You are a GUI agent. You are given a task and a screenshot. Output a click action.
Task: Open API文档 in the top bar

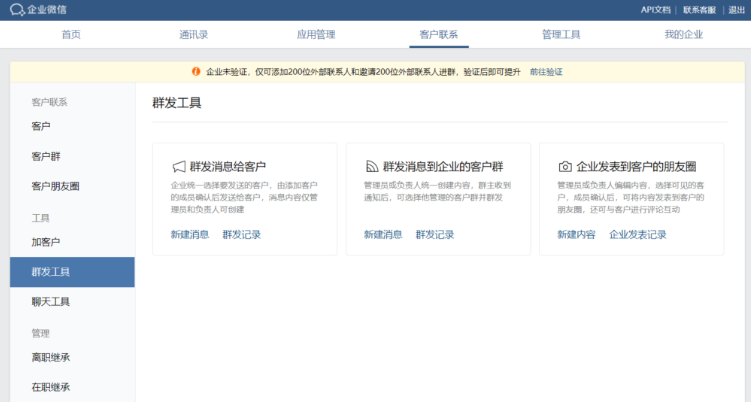(656, 10)
